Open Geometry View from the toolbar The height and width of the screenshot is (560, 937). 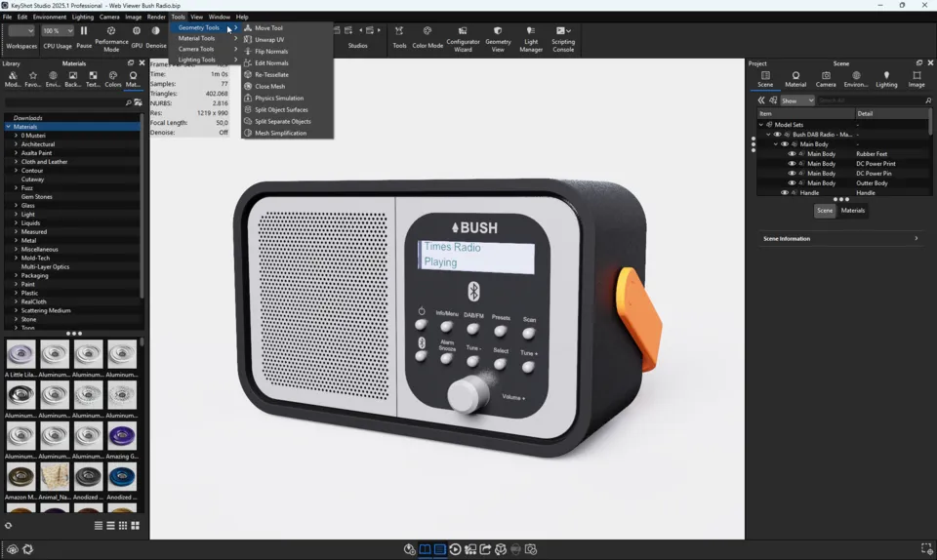(x=498, y=31)
